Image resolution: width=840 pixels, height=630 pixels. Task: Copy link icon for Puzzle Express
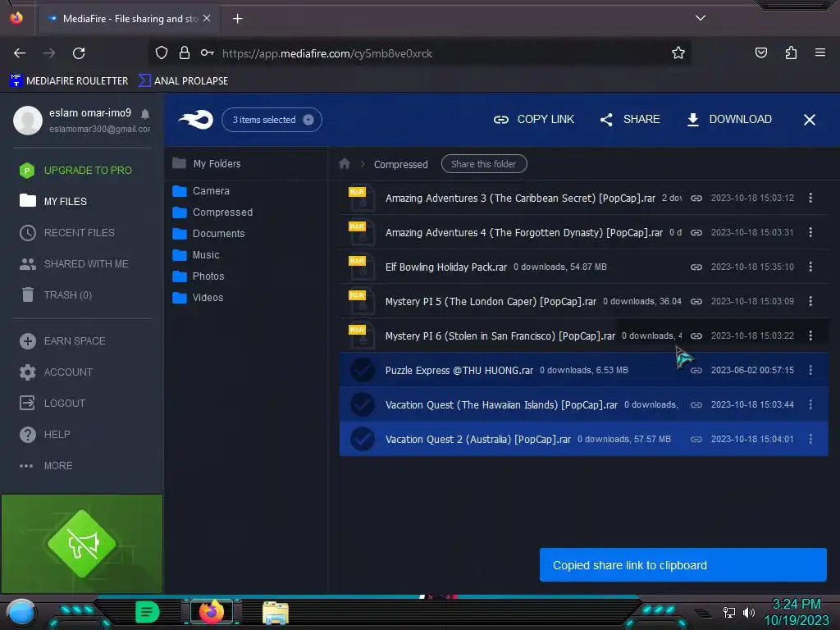point(696,370)
